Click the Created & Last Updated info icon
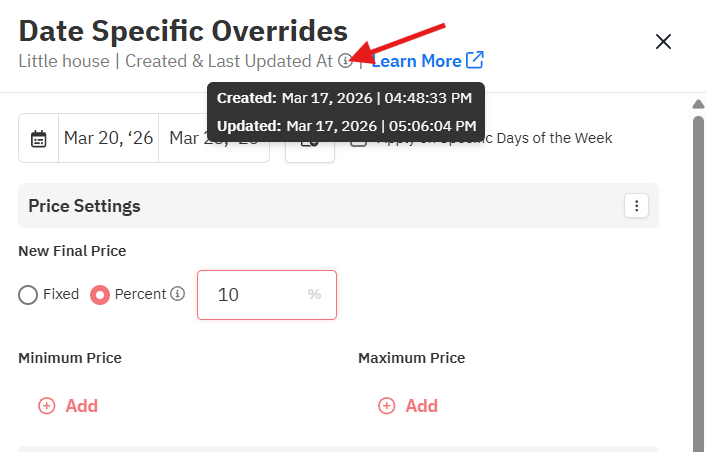 pos(345,61)
